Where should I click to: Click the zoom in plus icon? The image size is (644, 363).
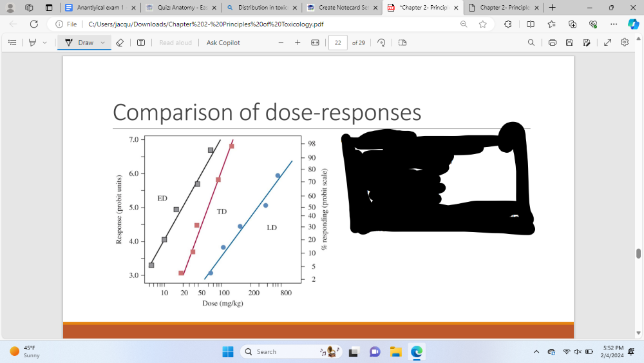tap(298, 43)
